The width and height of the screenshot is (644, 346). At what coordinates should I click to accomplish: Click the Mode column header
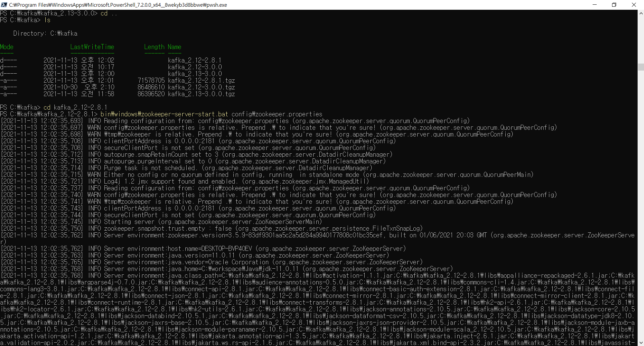pos(7,47)
